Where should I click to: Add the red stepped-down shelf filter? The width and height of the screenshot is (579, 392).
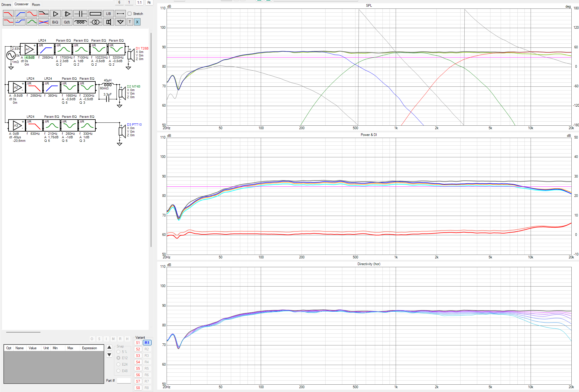pos(8,22)
